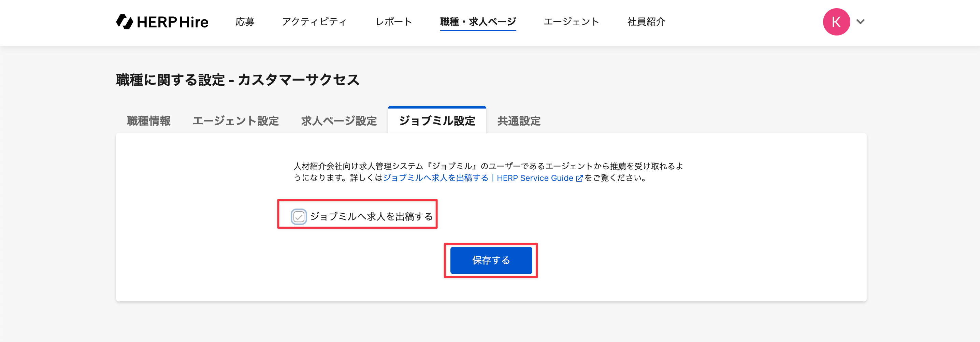Expand the account menu chevron
This screenshot has height=342, width=980.
(860, 22)
